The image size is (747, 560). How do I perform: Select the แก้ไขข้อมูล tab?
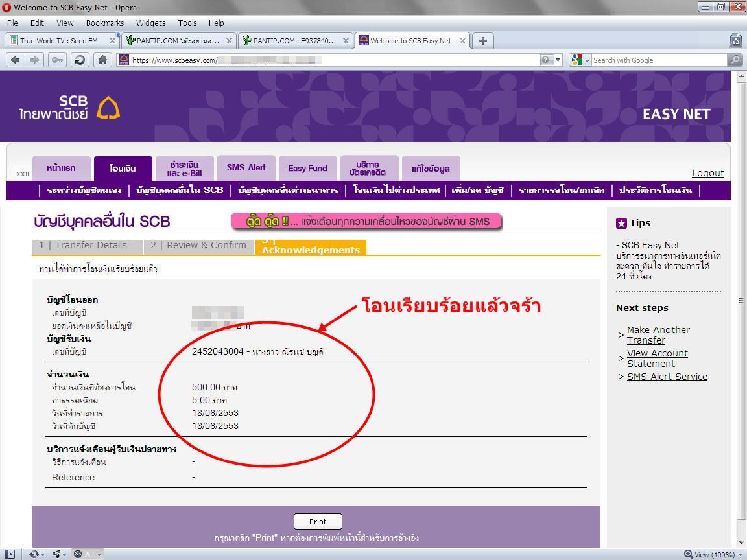[431, 168]
